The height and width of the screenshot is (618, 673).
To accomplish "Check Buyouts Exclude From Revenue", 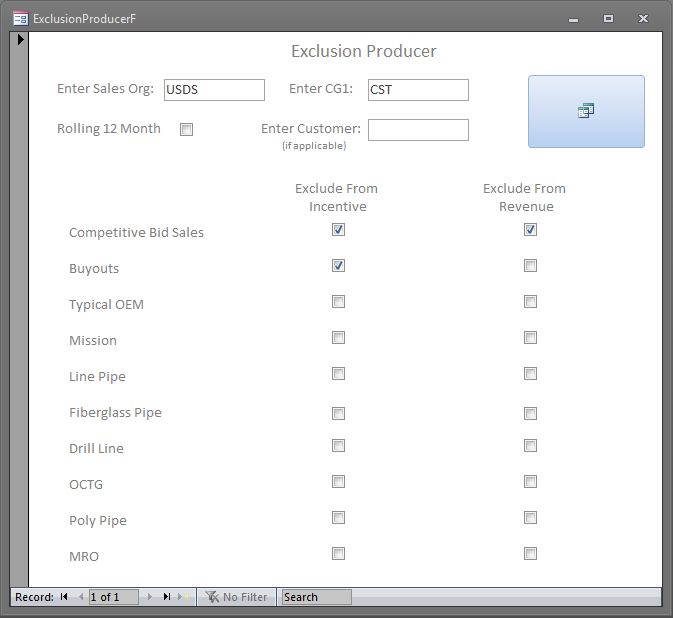I will click(530, 266).
